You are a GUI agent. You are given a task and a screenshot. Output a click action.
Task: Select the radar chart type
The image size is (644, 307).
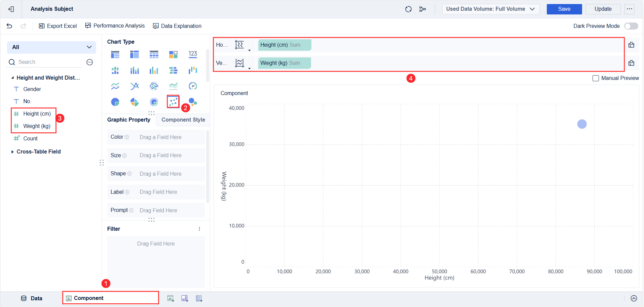click(x=154, y=86)
